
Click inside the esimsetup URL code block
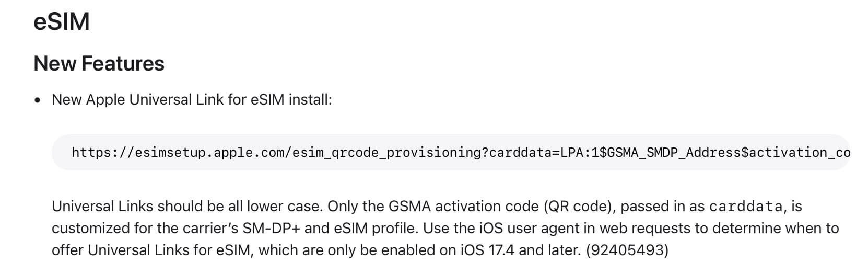(451, 152)
